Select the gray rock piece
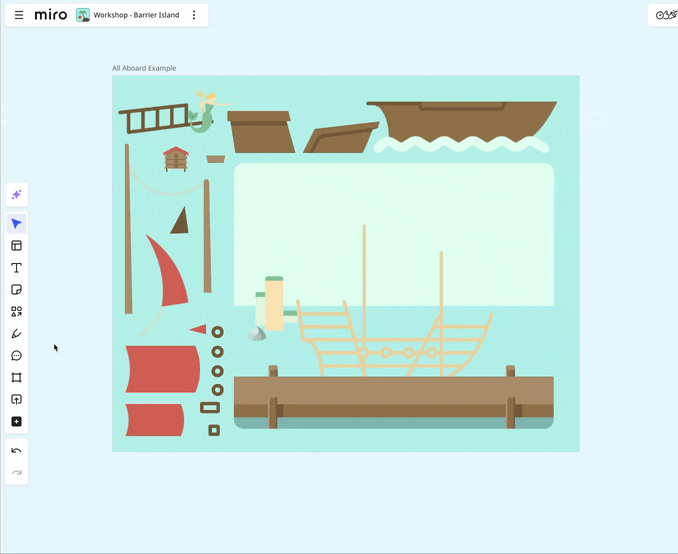 tap(257, 333)
